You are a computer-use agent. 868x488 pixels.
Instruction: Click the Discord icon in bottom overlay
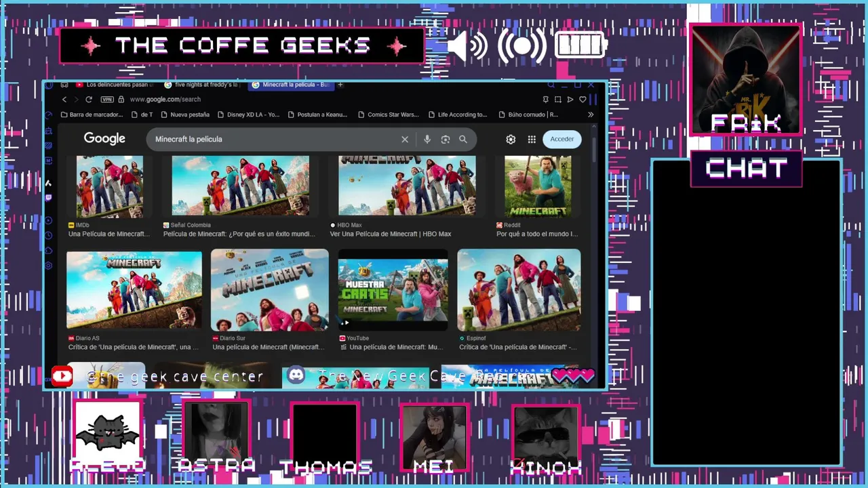(296, 375)
